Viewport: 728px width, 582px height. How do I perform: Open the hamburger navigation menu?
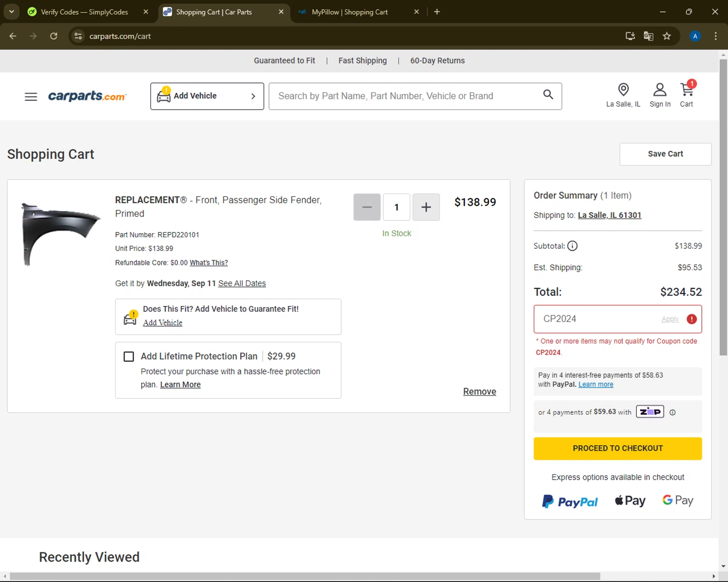tap(31, 97)
